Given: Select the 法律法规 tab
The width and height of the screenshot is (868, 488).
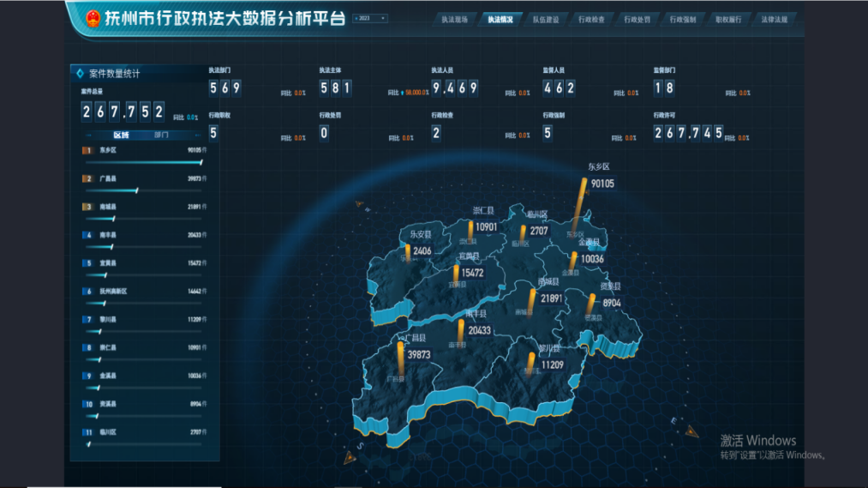Looking at the screenshot, I should pos(774,19).
